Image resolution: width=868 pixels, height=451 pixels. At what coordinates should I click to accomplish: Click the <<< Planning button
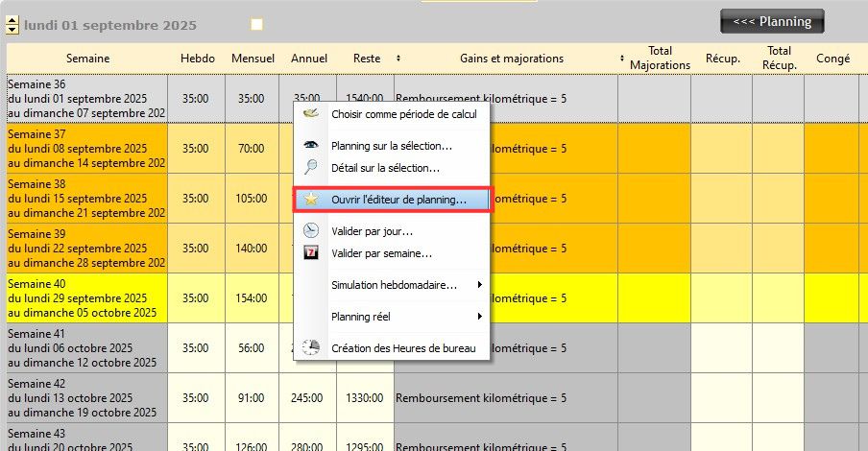pyautogui.click(x=771, y=21)
